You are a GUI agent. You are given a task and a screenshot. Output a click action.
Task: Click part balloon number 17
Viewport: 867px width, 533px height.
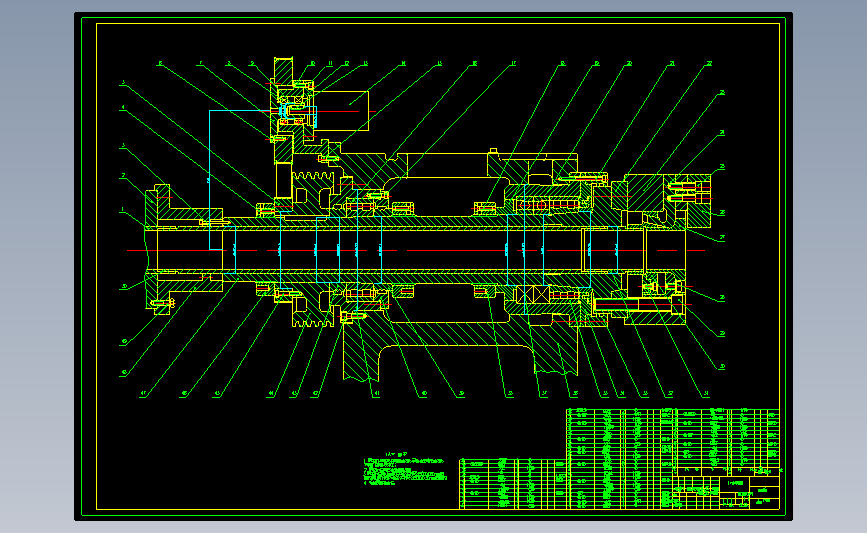pos(513,64)
